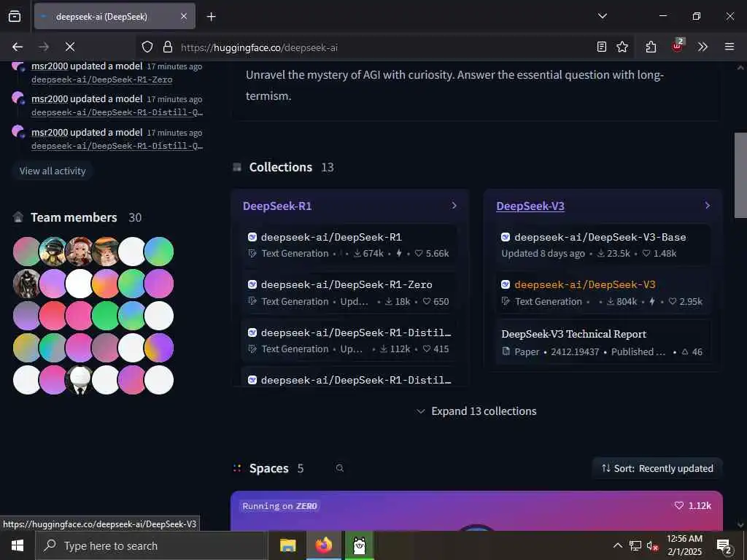Viewport: 747px width, 560px height.
Task: Click first msr2000 user link
Action: [50, 66]
